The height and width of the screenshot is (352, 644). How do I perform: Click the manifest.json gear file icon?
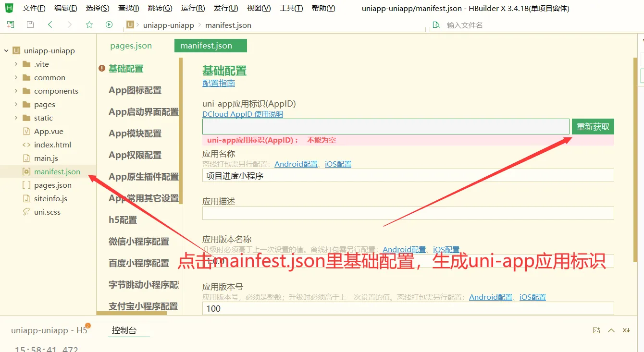coord(26,171)
